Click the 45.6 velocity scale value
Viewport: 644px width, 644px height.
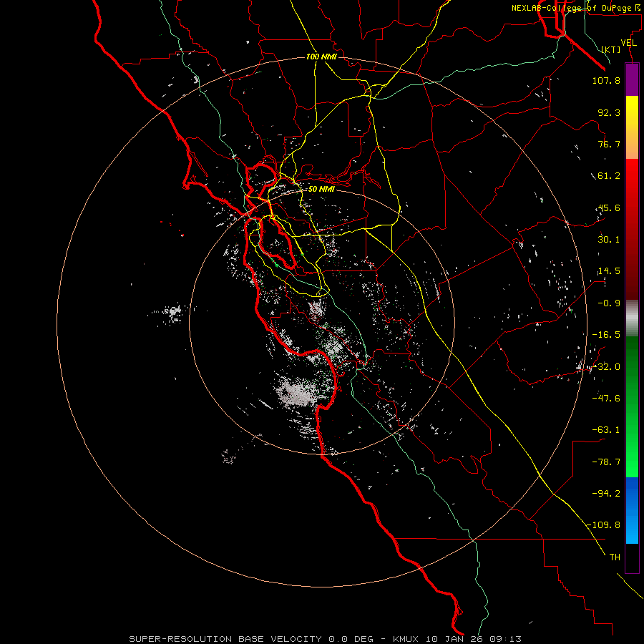click(609, 208)
